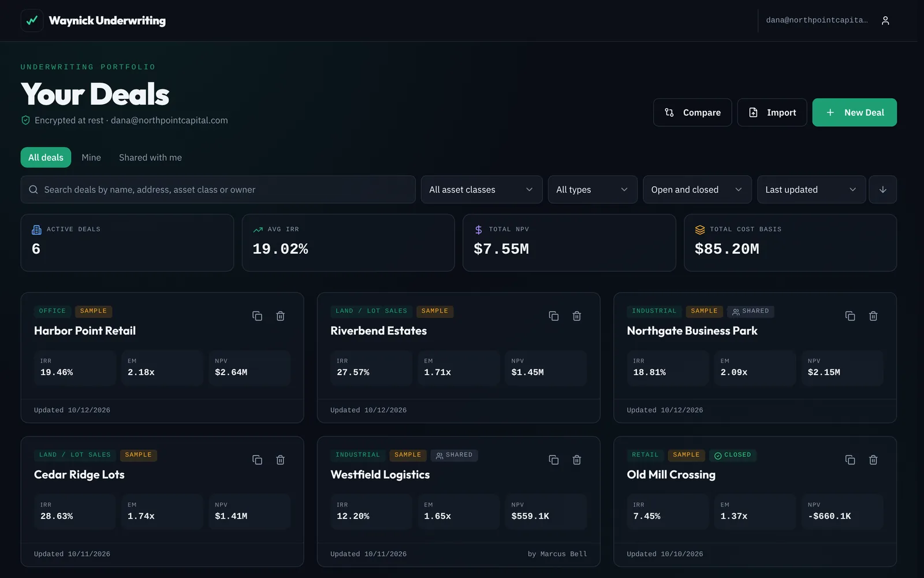Duplicate the Riverbend Estates deal
The image size is (924, 578).
coord(554,316)
